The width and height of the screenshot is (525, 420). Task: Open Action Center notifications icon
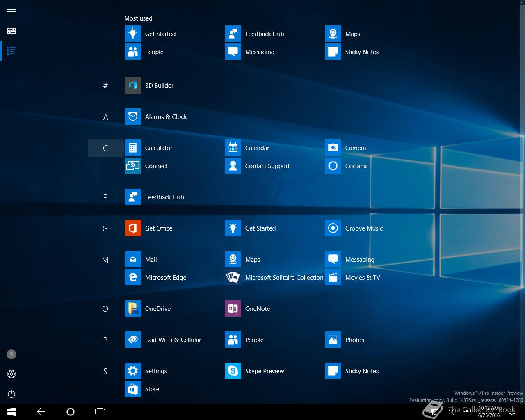pos(511,412)
